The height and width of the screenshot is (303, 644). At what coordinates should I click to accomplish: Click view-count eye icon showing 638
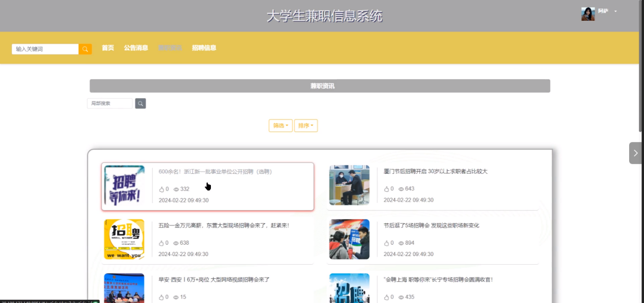click(x=176, y=243)
